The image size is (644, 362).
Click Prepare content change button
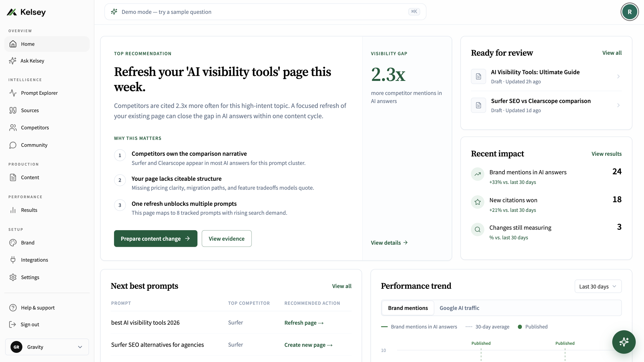coord(155,239)
